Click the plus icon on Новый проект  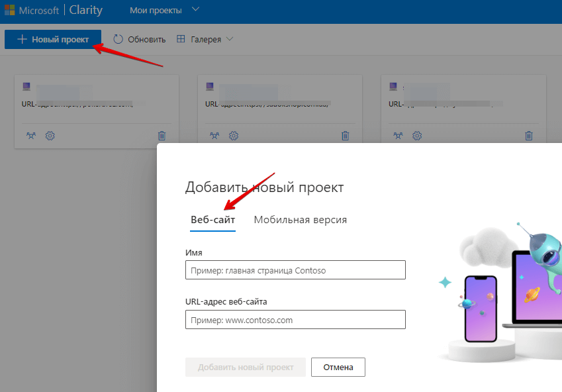(x=23, y=39)
